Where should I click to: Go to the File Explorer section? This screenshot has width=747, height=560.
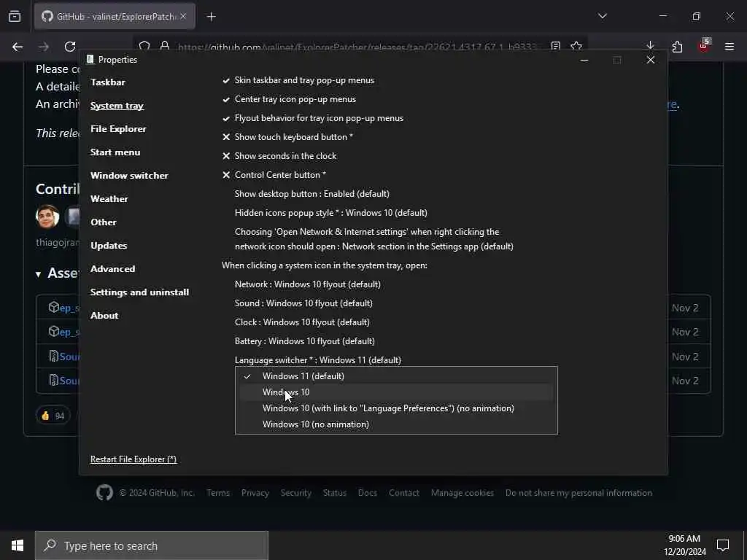click(118, 128)
